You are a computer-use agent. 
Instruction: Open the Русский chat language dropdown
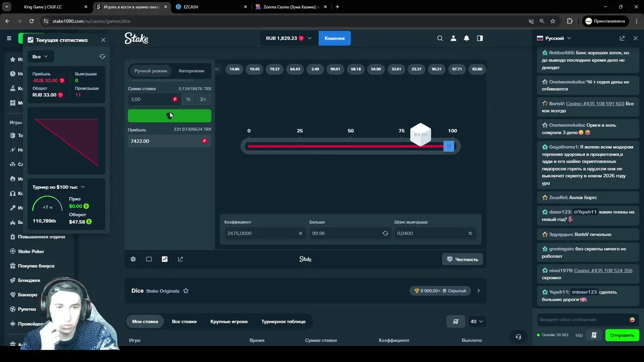click(554, 38)
